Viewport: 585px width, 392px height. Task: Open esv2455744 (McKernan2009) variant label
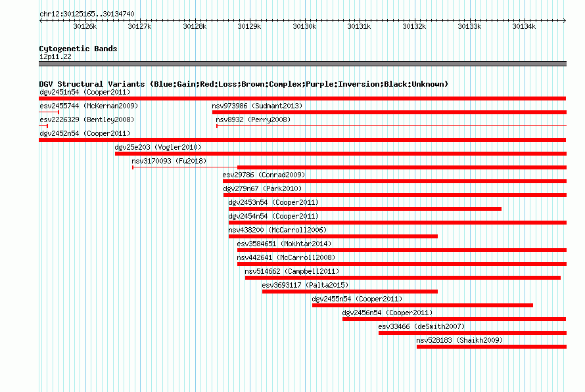[x=89, y=106]
